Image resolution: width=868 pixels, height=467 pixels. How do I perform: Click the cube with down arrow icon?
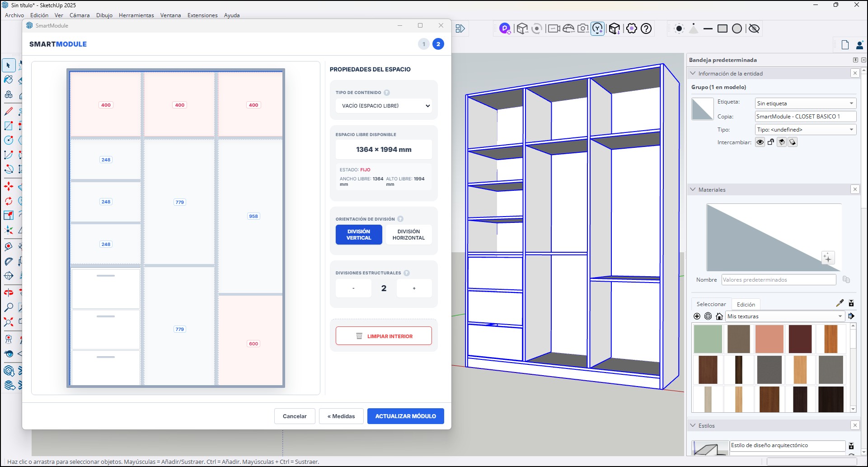tap(614, 28)
